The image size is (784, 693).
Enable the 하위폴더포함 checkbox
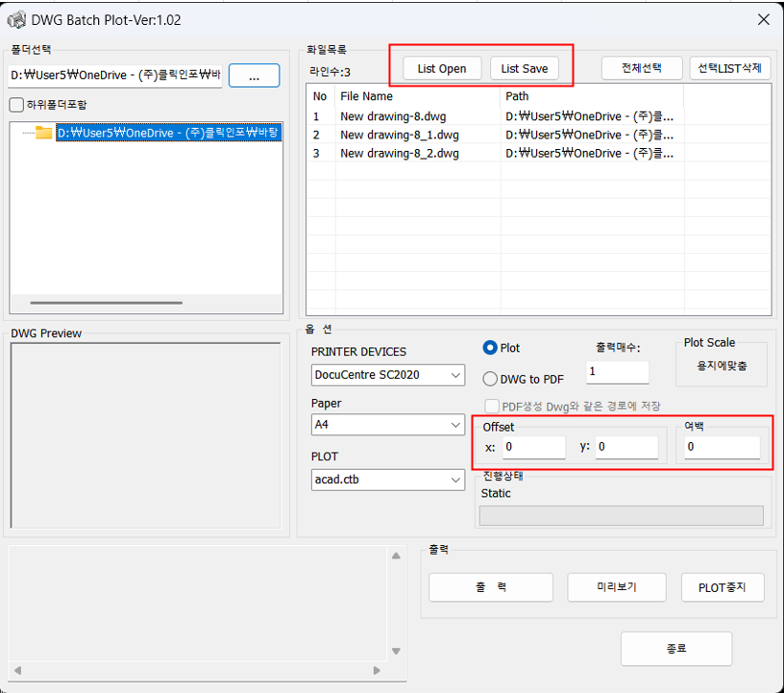[x=16, y=104]
